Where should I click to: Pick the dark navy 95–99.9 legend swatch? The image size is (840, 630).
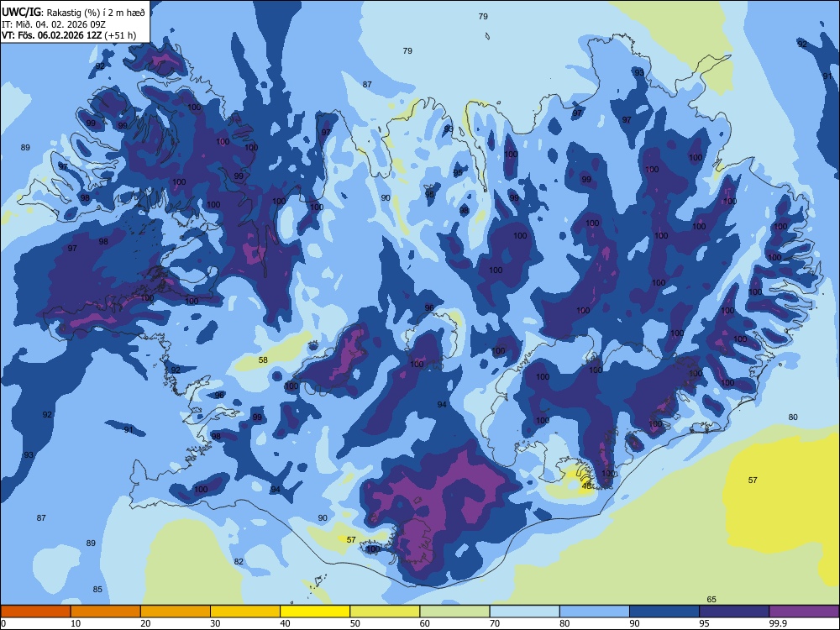click(734, 612)
